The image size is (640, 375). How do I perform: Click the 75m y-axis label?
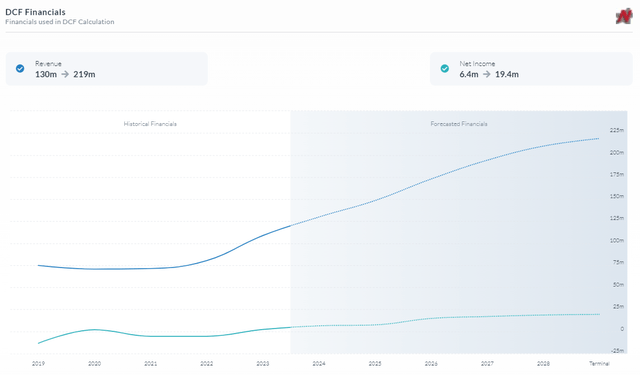pyautogui.click(x=618, y=262)
